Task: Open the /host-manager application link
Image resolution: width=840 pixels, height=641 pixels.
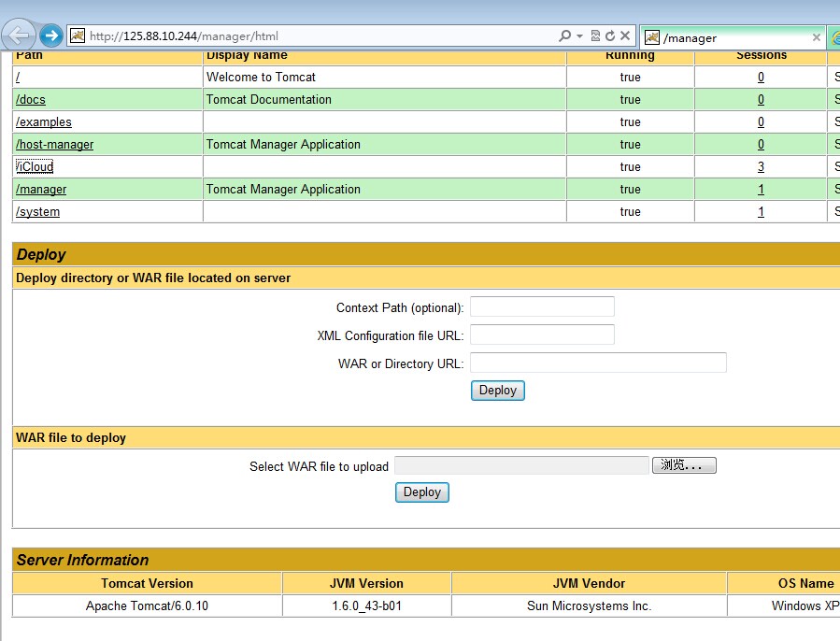Action: (54, 145)
